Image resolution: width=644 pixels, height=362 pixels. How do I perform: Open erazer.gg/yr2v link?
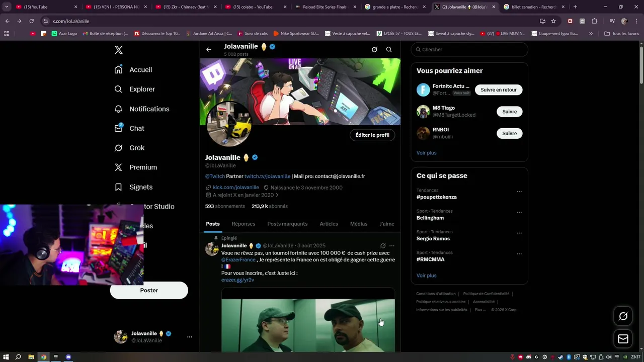(x=237, y=280)
